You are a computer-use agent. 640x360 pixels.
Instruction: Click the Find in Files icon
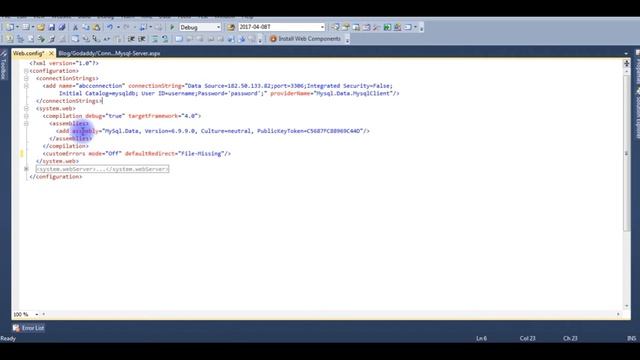tap(231, 27)
